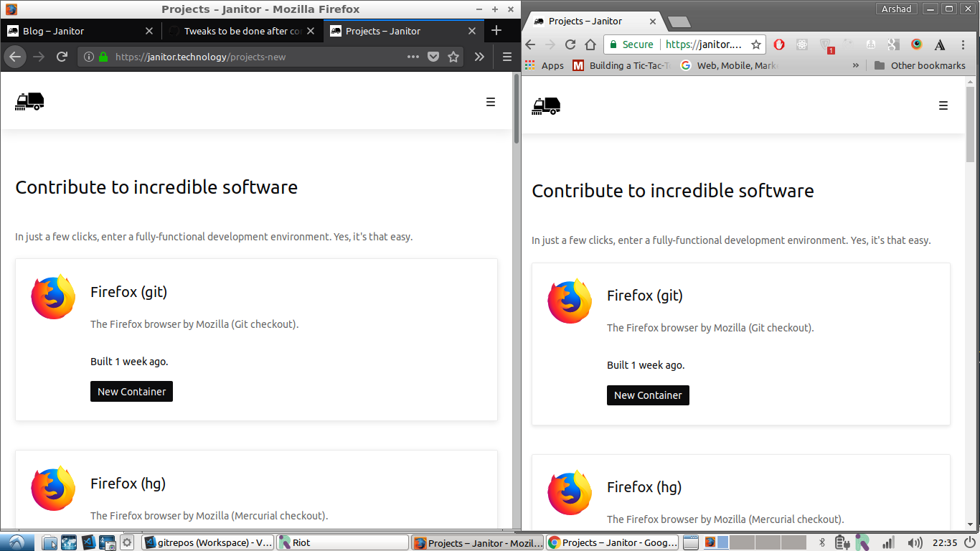Close the 'Blog – Janitor' Firefox tab
980x551 pixels.
coord(149,31)
